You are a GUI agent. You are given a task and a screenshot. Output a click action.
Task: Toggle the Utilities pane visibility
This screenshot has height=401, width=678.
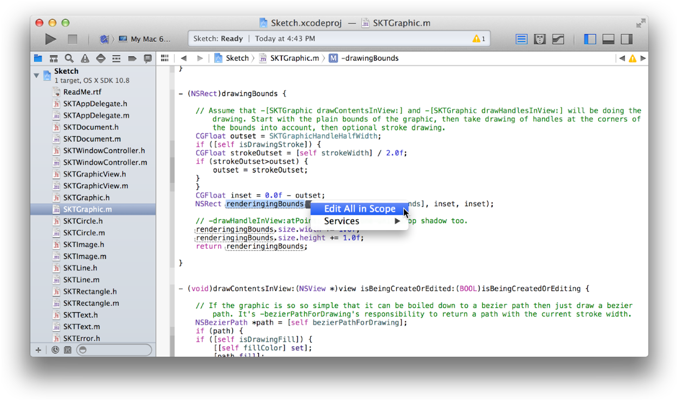(x=627, y=39)
